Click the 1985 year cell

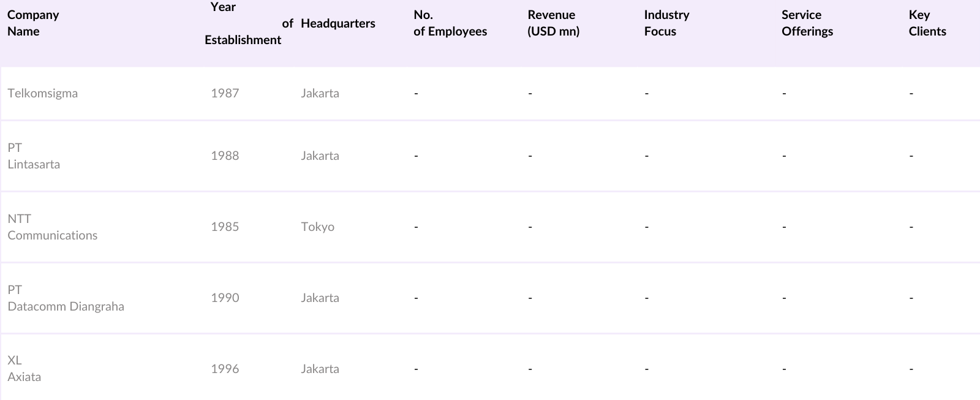pos(225,227)
